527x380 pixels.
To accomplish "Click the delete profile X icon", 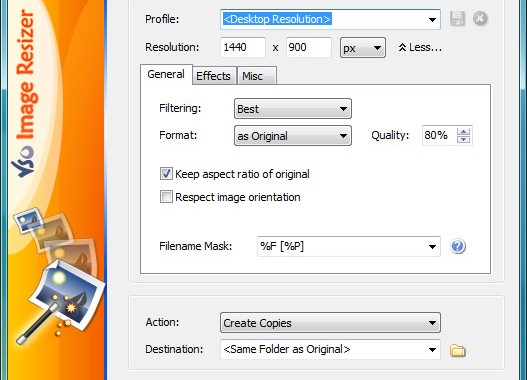I will tap(480, 18).
